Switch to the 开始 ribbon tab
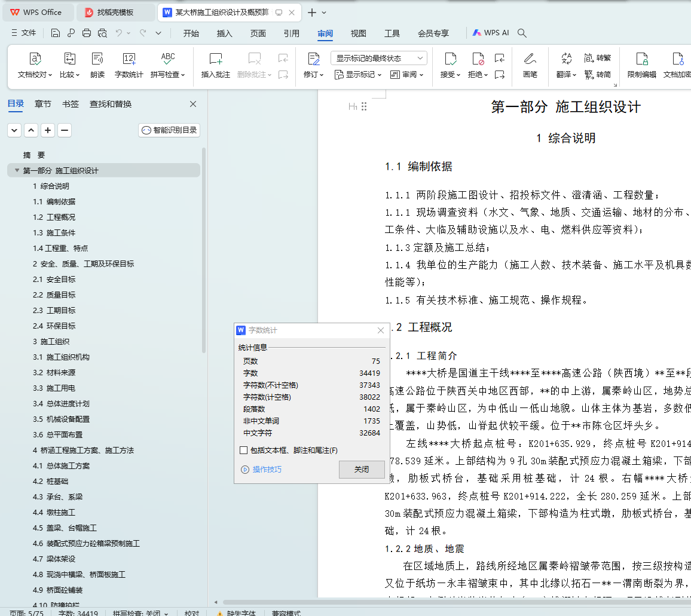 191,33
